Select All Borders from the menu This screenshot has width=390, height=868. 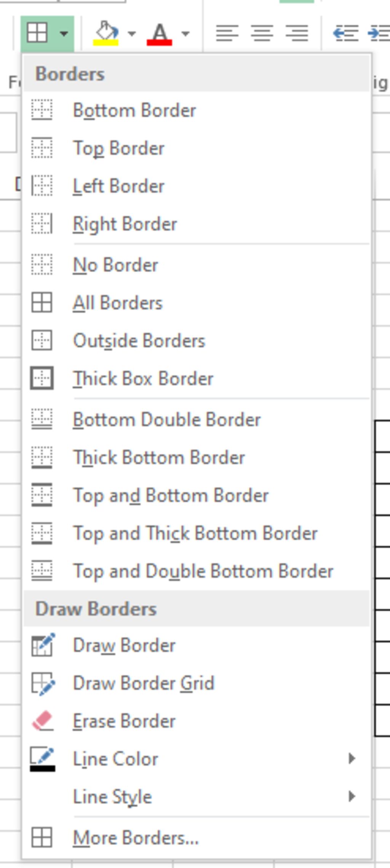(118, 303)
